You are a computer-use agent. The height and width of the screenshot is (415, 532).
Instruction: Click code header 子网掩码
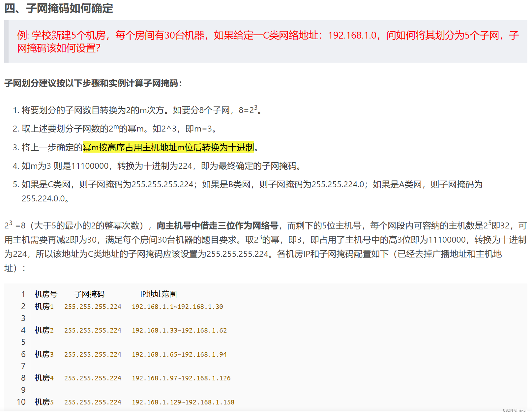[89, 294]
